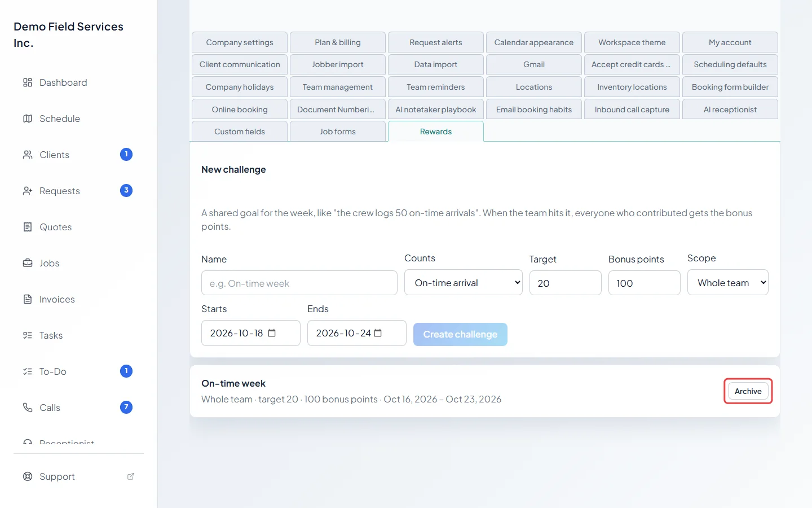The width and height of the screenshot is (812, 508).
Task: Open the Data import tab
Action: (x=436, y=64)
